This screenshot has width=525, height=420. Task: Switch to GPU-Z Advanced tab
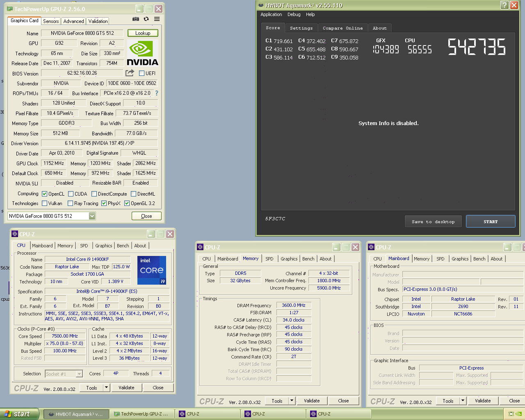[x=73, y=21]
